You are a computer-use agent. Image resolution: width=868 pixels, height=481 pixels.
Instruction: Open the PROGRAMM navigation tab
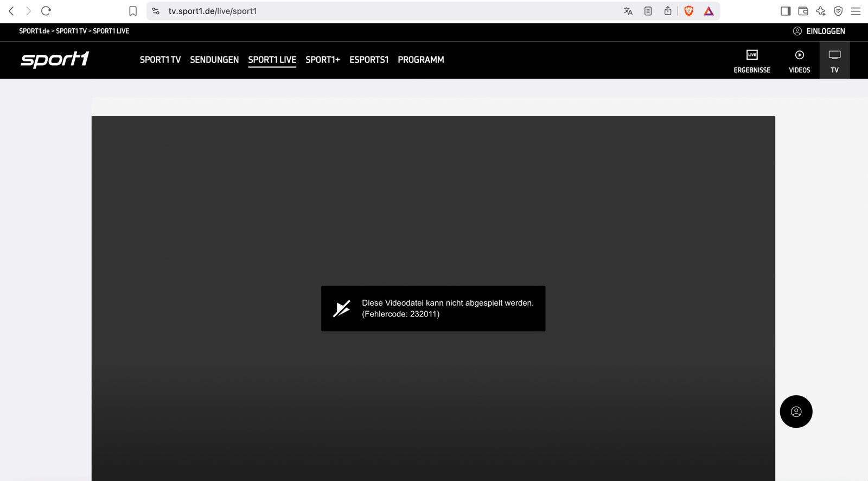tap(421, 60)
